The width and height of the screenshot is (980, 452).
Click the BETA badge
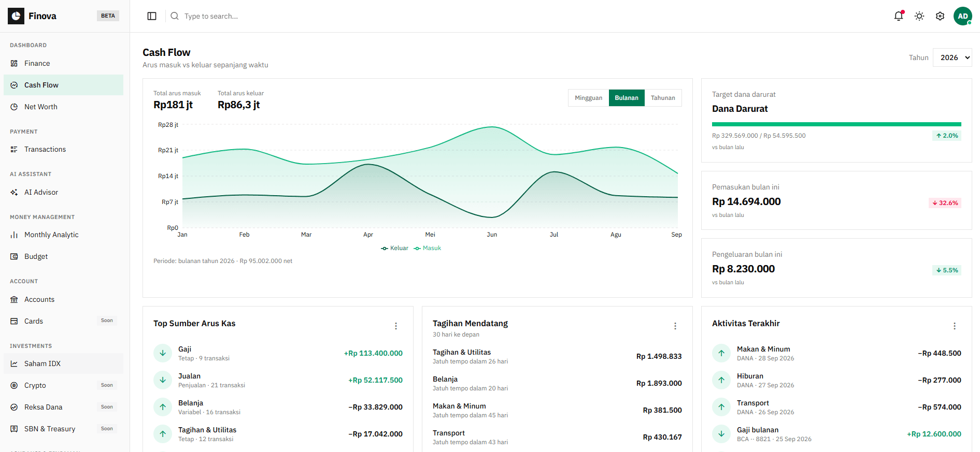(x=108, y=16)
